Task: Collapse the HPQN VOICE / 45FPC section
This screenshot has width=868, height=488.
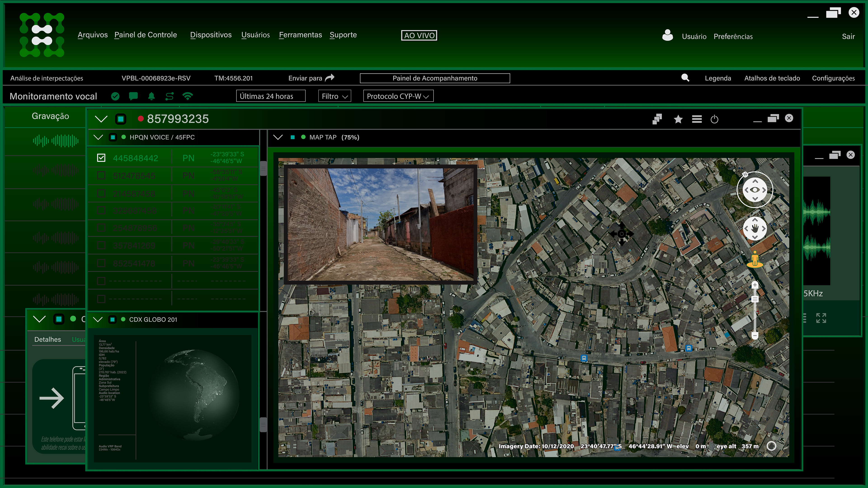Action: coord(98,137)
